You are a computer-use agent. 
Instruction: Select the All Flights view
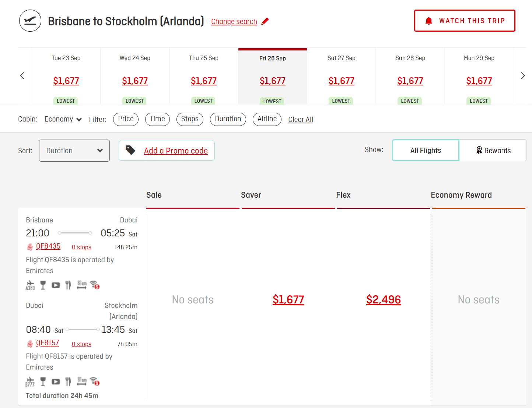426,150
